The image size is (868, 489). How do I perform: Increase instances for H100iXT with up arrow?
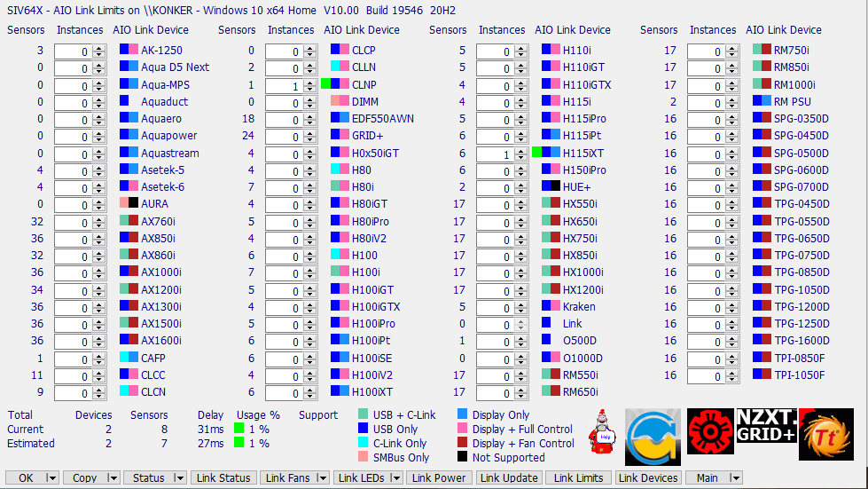click(x=310, y=390)
